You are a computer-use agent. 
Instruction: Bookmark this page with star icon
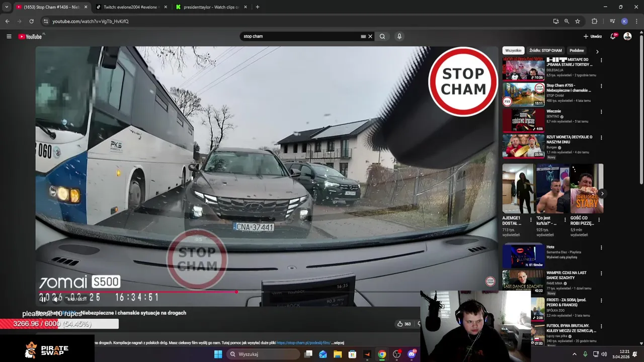pos(578,21)
